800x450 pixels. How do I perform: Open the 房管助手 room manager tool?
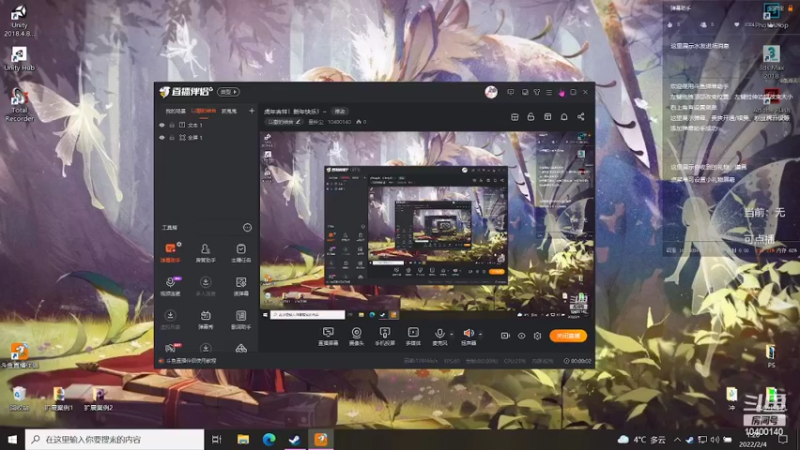pos(205,253)
